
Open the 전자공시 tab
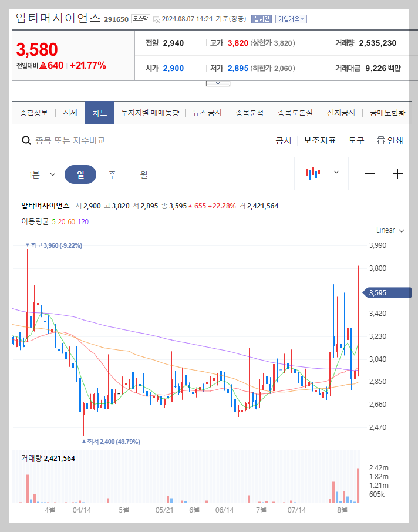tap(341, 113)
